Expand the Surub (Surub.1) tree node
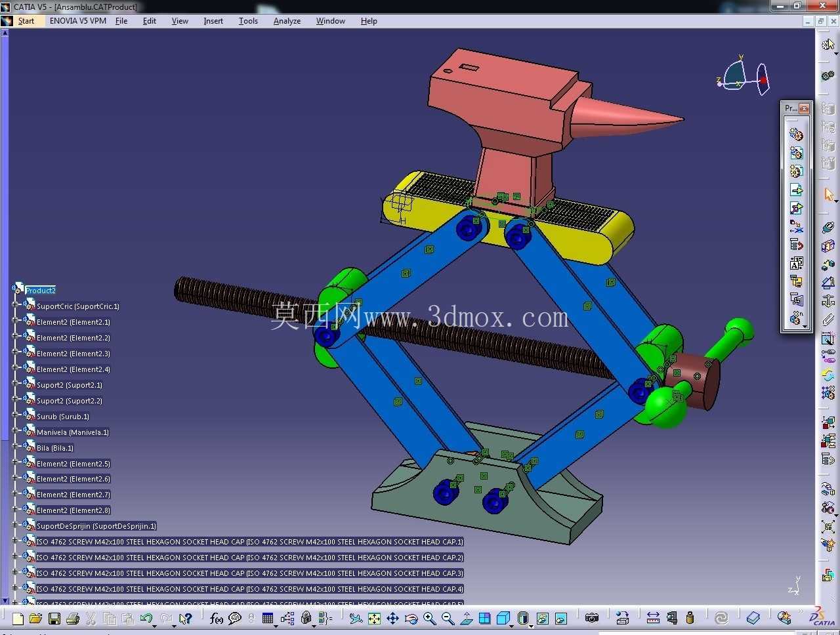The width and height of the screenshot is (840, 635). [15, 416]
